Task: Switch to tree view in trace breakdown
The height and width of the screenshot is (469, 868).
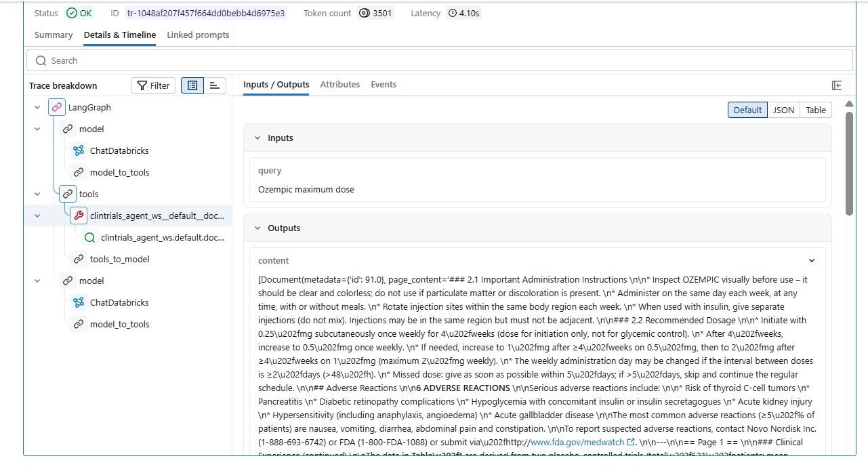Action: click(192, 85)
